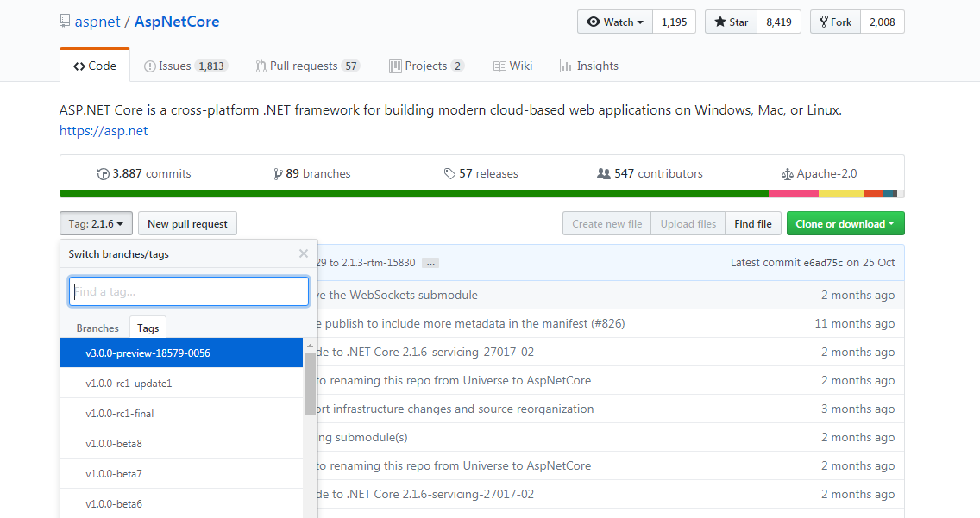
Task: Open the Tag: 2.1.6 branch selector
Action: tap(97, 223)
